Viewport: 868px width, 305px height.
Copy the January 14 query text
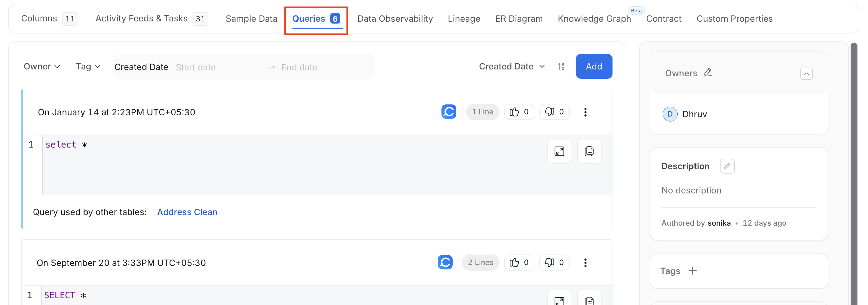[589, 151]
